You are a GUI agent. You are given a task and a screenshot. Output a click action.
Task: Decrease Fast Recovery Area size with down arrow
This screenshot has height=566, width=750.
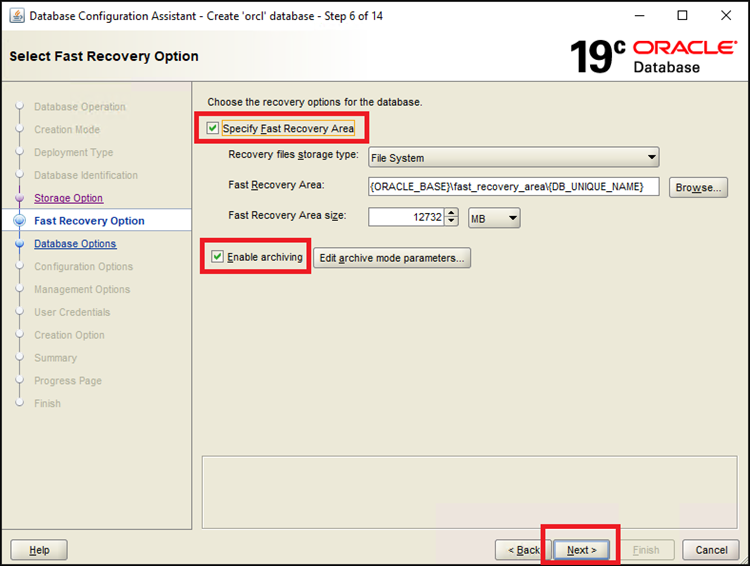coord(452,221)
